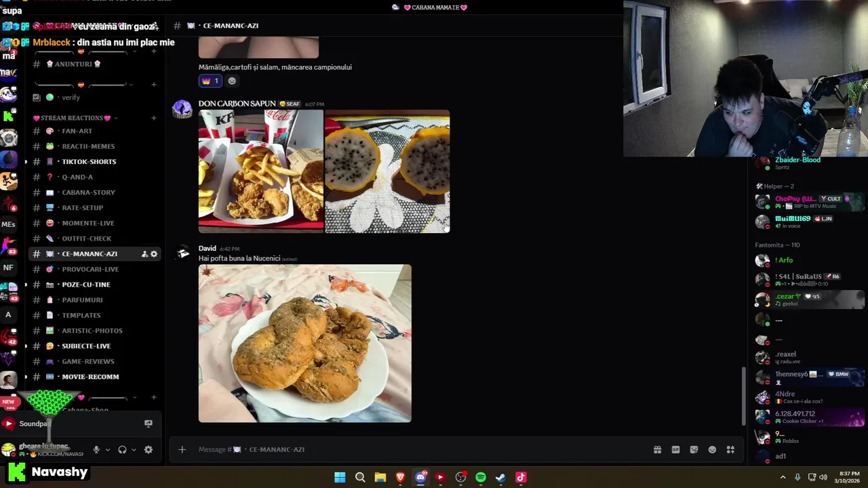Open Brave browser from taskbar

400,477
